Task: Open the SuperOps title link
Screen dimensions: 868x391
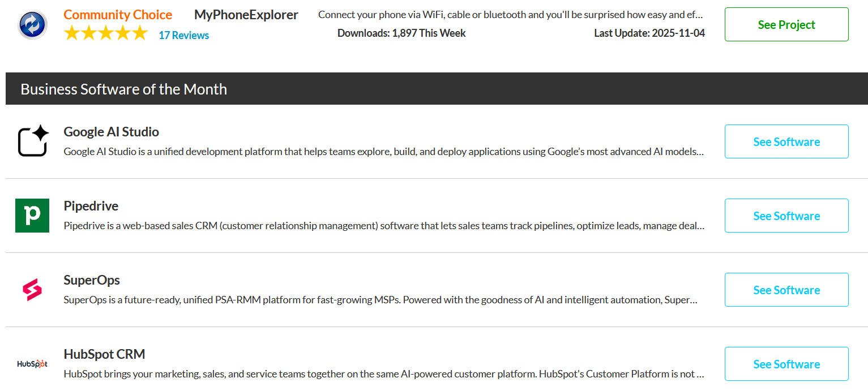Action: pyautogui.click(x=92, y=280)
